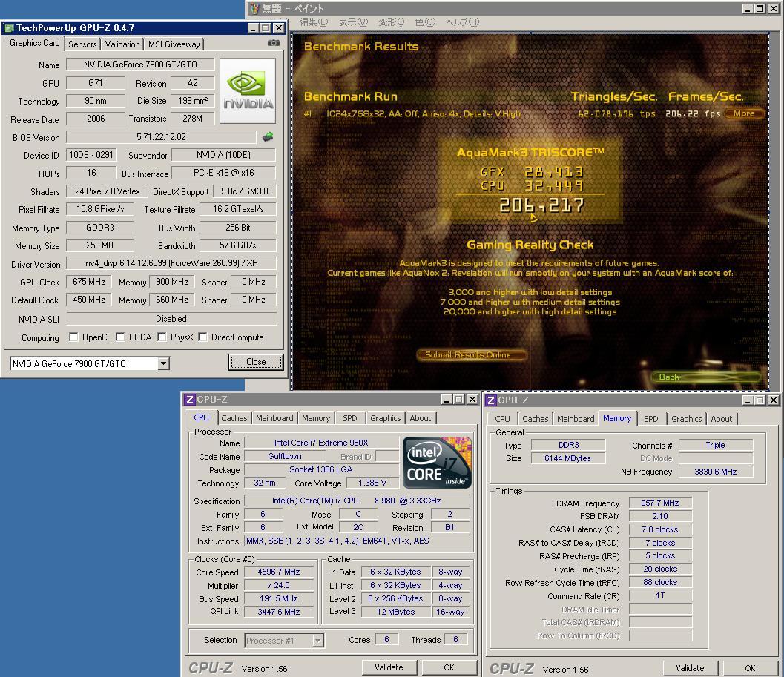Click the More button beside 206.22 fps
The width and height of the screenshot is (784, 677).
click(743, 113)
